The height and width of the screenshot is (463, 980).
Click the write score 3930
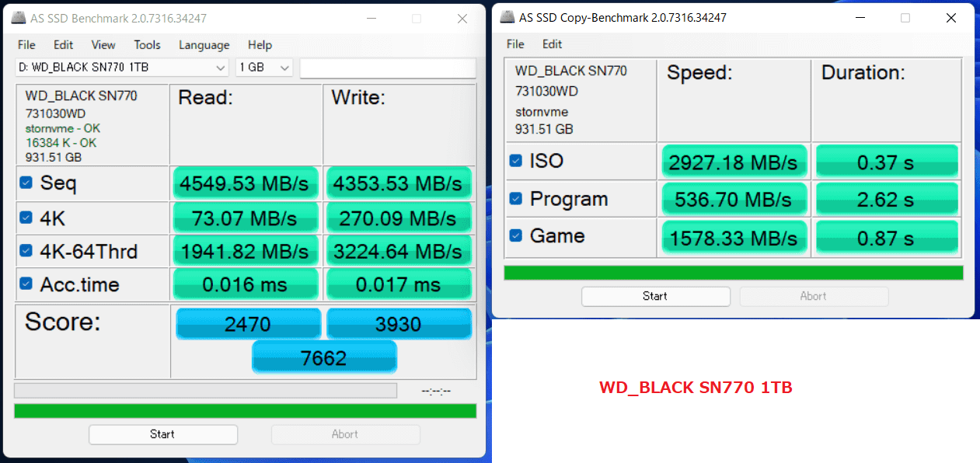click(399, 323)
